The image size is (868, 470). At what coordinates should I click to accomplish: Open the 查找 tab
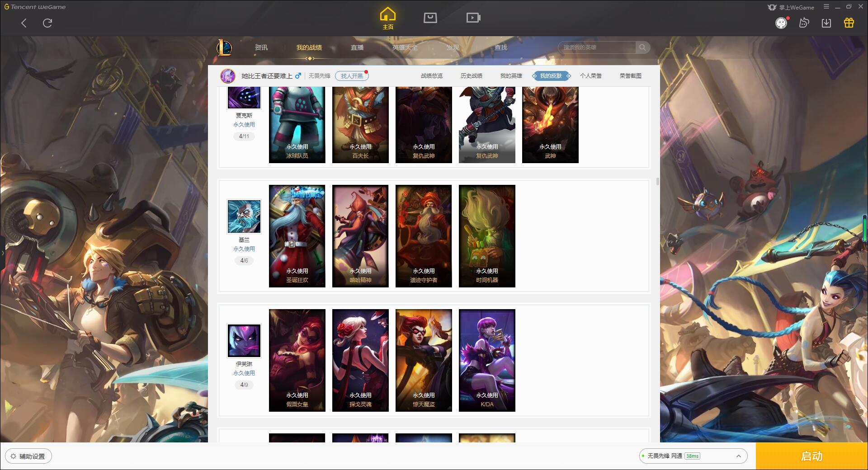point(501,47)
